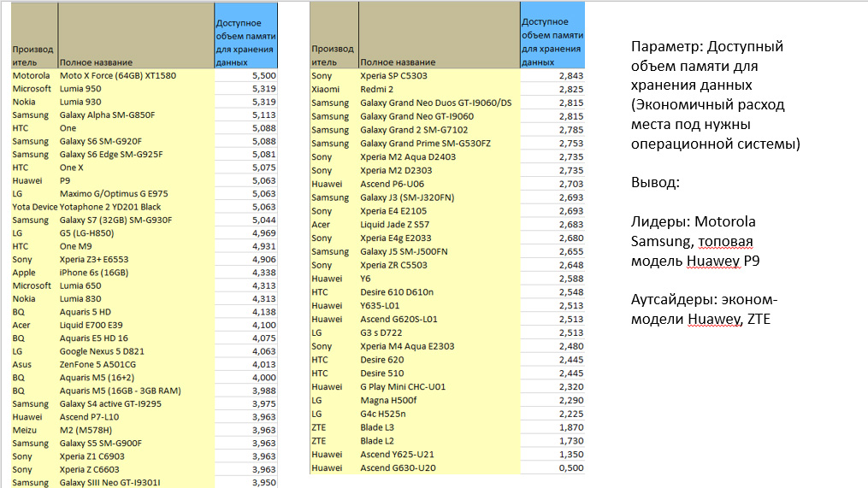Click 'Xperia ZR C5503' cell

pyautogui.click(x=440, y=265)
